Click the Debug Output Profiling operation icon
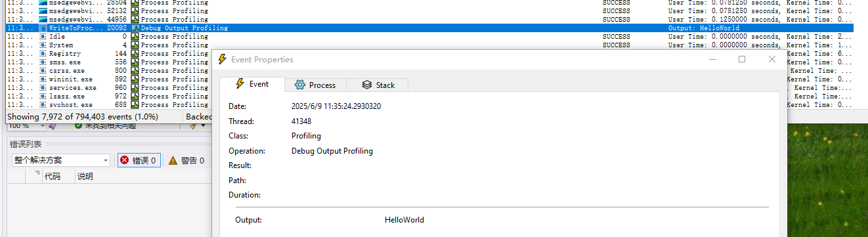The width and height of the screenshot is (868, 237). click(x=135, y=28)
